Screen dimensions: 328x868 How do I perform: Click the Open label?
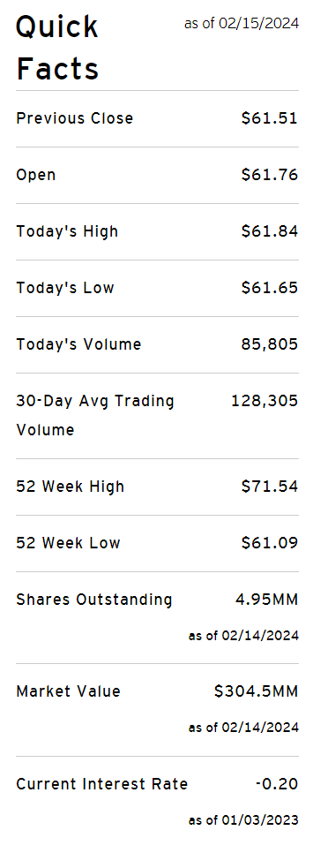click(x=36, y=176)
